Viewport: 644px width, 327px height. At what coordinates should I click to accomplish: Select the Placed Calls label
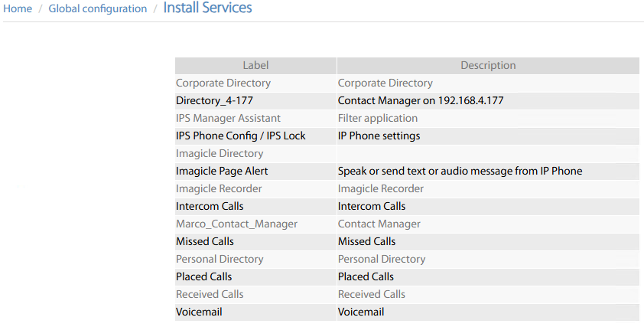click(x=203, y=276)
